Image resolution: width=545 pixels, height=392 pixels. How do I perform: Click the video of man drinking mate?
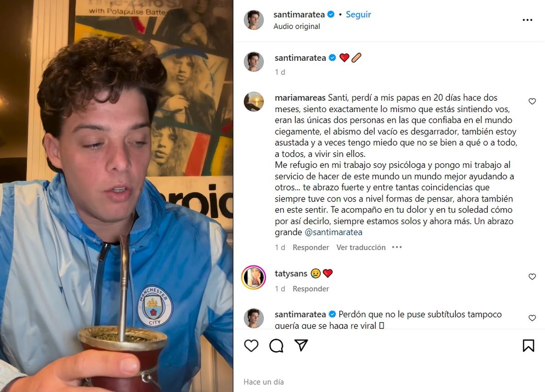tap(116, 196)
